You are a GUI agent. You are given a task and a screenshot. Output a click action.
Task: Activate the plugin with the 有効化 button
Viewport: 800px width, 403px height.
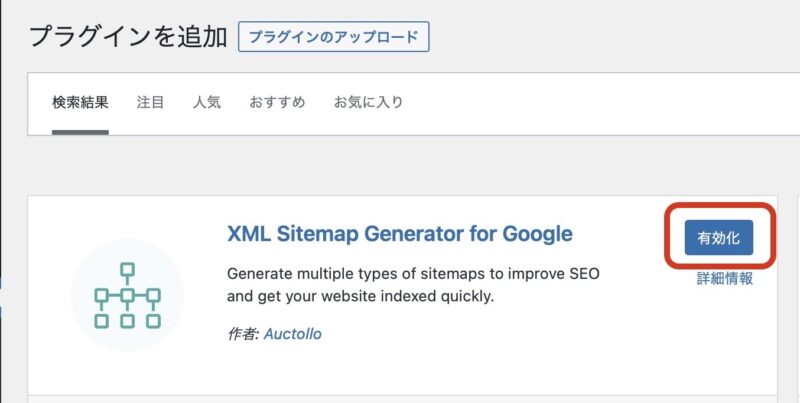[x=718, y=237]
